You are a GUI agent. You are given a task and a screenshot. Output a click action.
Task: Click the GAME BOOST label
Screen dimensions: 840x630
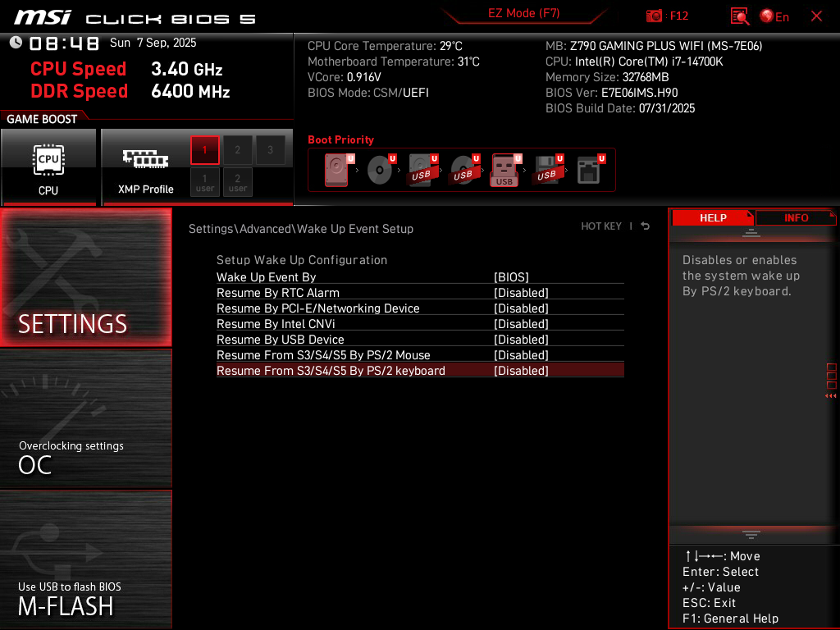[42, 119]
